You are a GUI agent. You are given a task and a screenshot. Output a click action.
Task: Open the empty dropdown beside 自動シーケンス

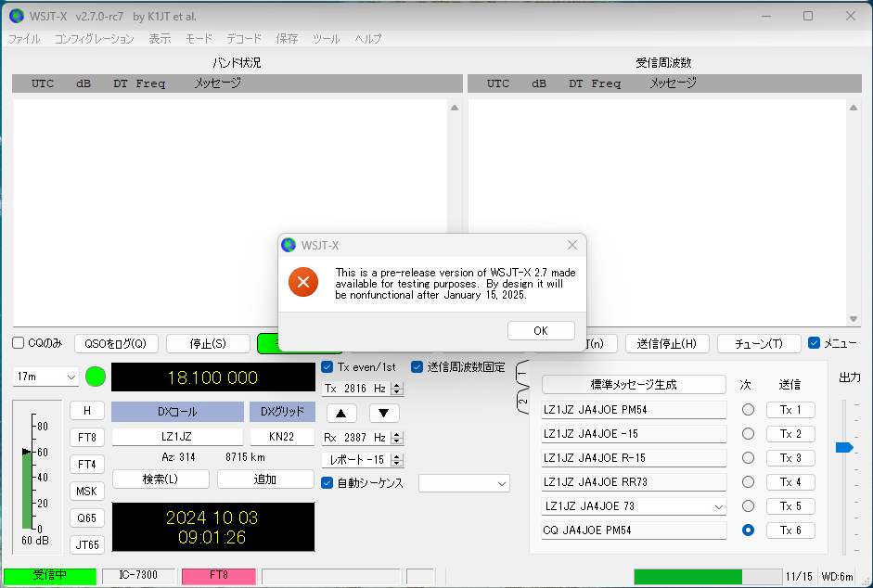[x=465, y=483]
